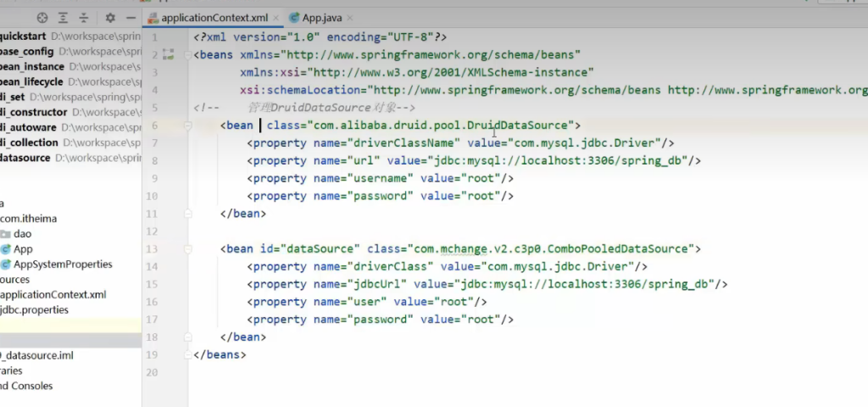Open the dao package in project tree
Screen dimensions: 868x407
pyautogui.click(x=22, y=233)
